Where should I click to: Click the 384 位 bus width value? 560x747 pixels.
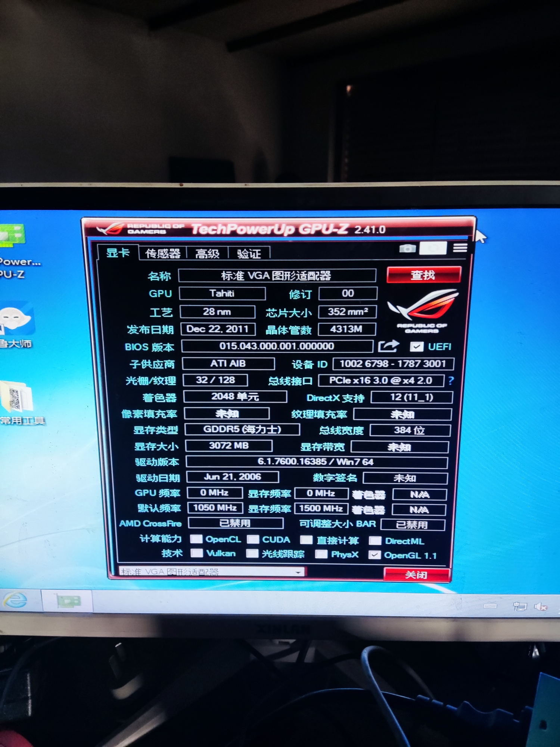click(x=410, y=430)
